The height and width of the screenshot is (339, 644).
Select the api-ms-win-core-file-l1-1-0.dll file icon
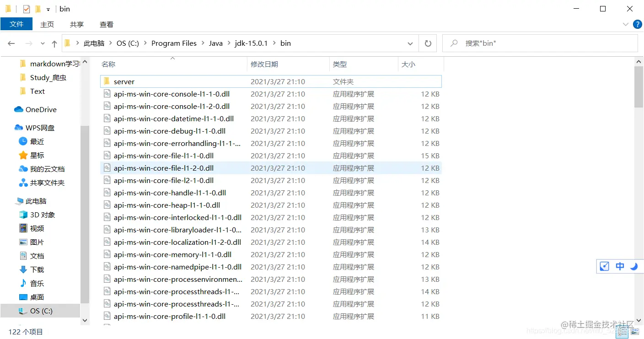[107, 156]
